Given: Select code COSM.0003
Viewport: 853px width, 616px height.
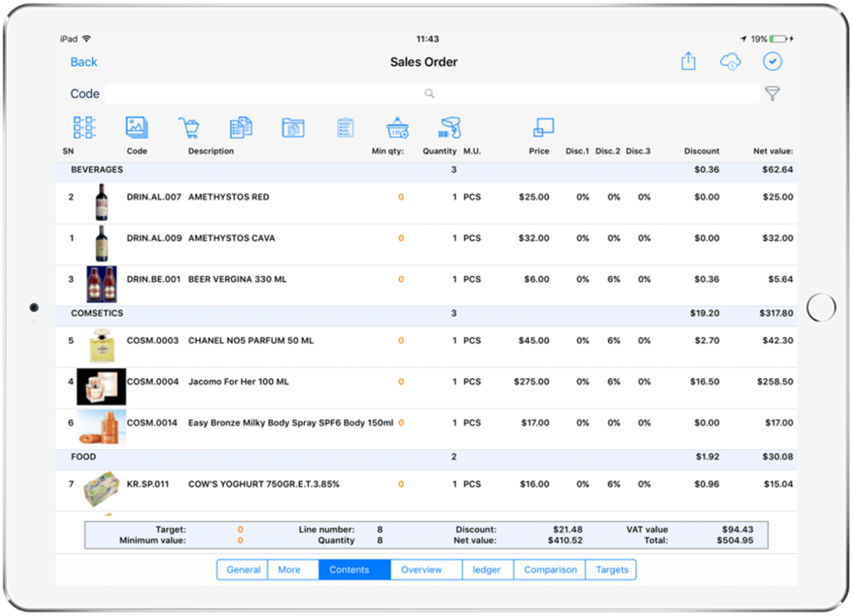Looking at the screenshot, I should pyautogui.click(x=153, y=341).
